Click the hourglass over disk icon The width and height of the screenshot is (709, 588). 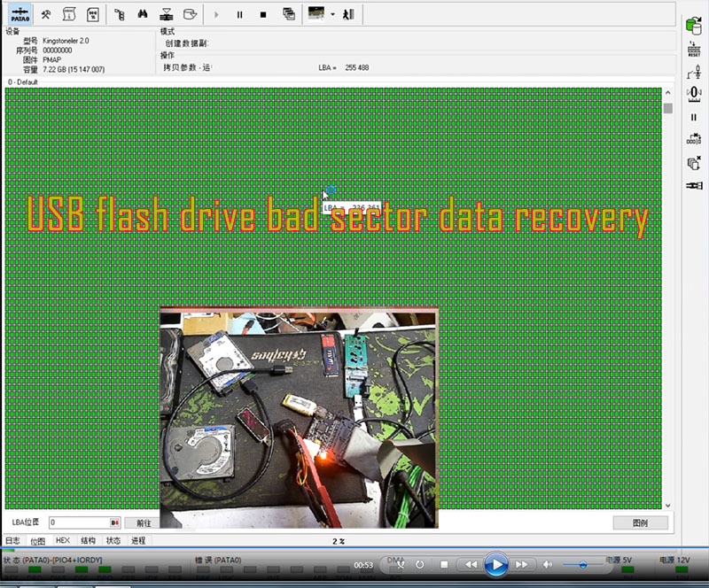(x=167, y=14)
